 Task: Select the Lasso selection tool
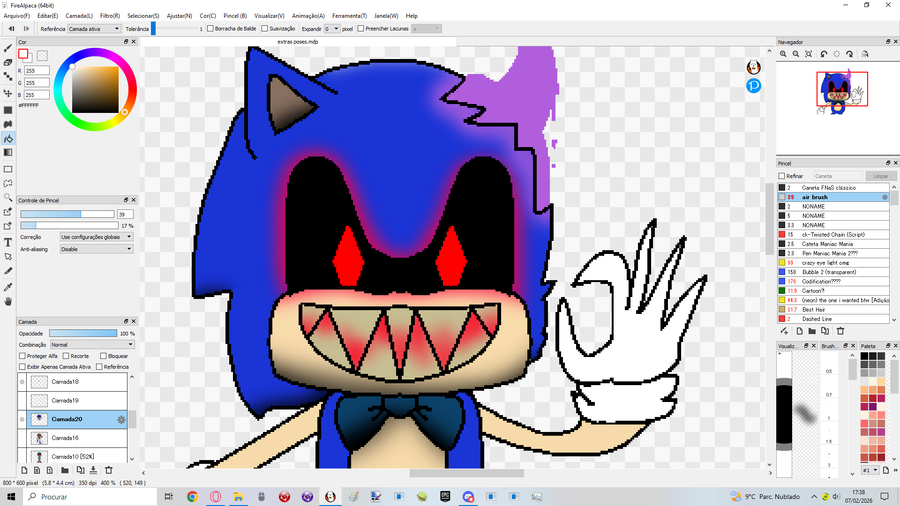[8, 184]
